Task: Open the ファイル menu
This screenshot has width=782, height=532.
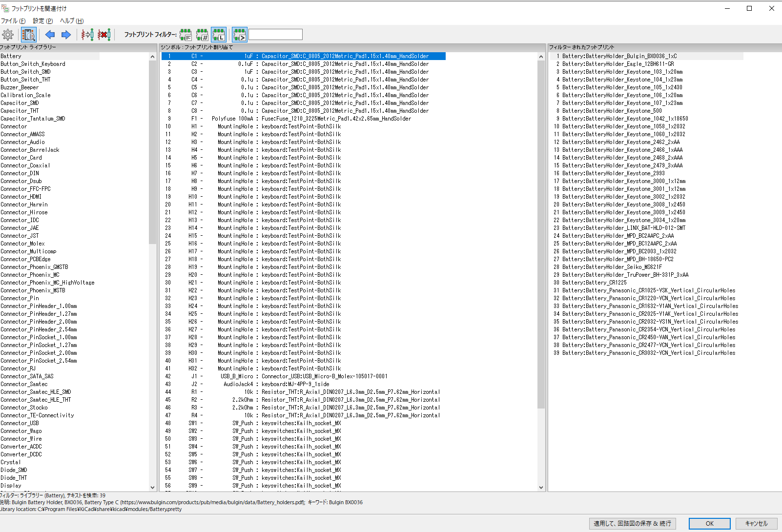Action: coord(13,21)
